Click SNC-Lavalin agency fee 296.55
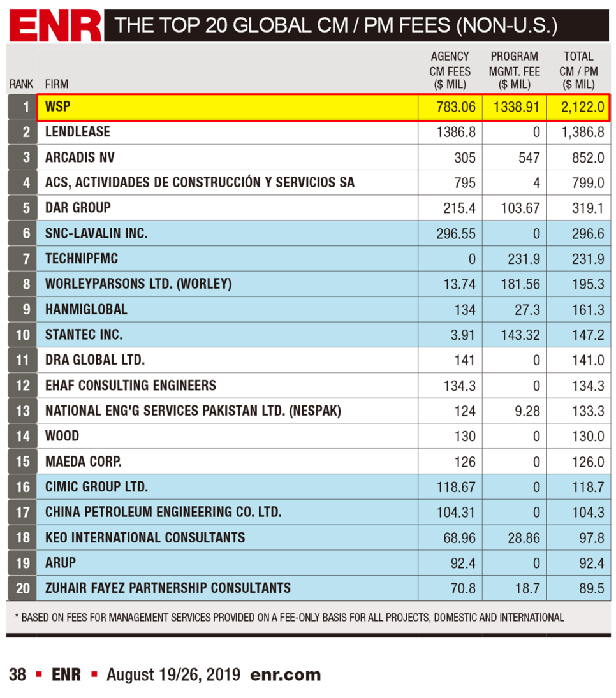Screen dimensions: 616x698 (456, 234)
